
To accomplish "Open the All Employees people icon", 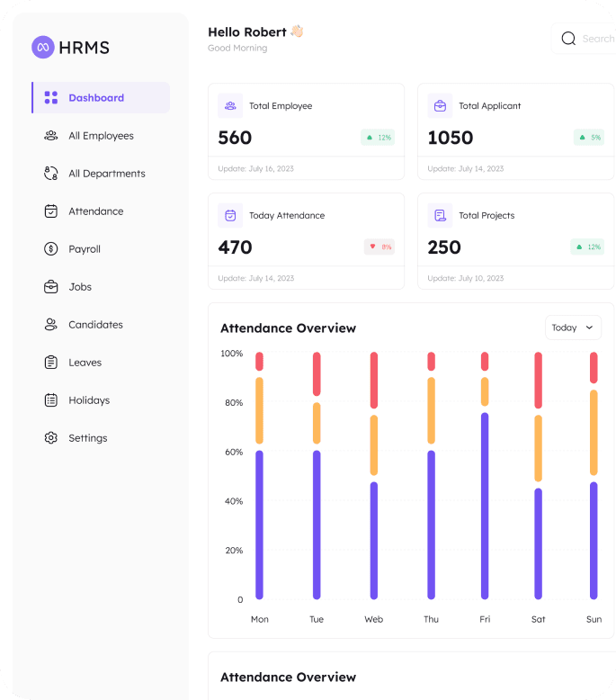I will [x=51, y=135].
